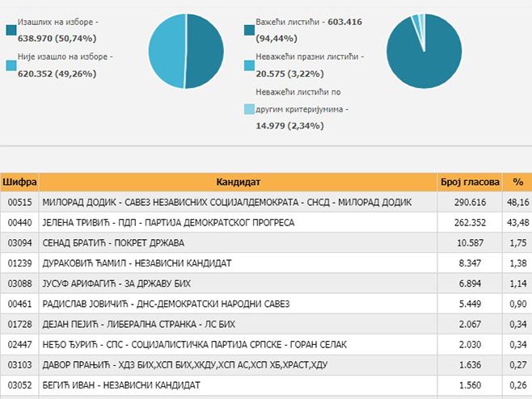This screenshot has width=532, height=399.
Task: Sort by the Број гласова column header
Action: click(x=469, y=182)
